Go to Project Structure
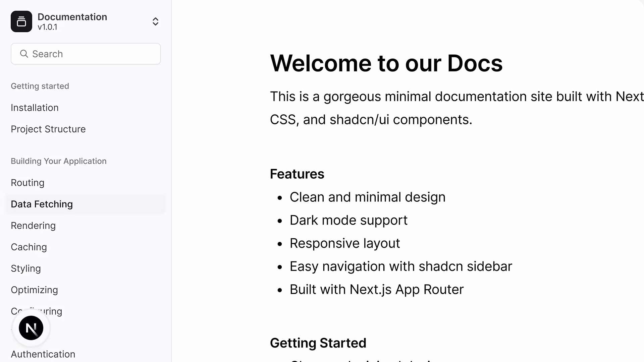This screenshot has width=644, height=362. tap(48, 129)
